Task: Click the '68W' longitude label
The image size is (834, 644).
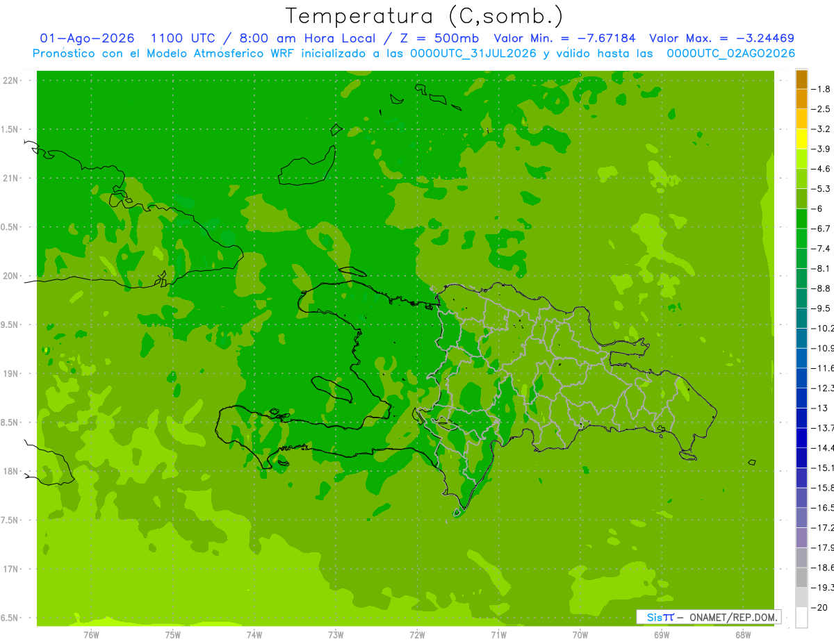Action: click(x=743, y=635)
